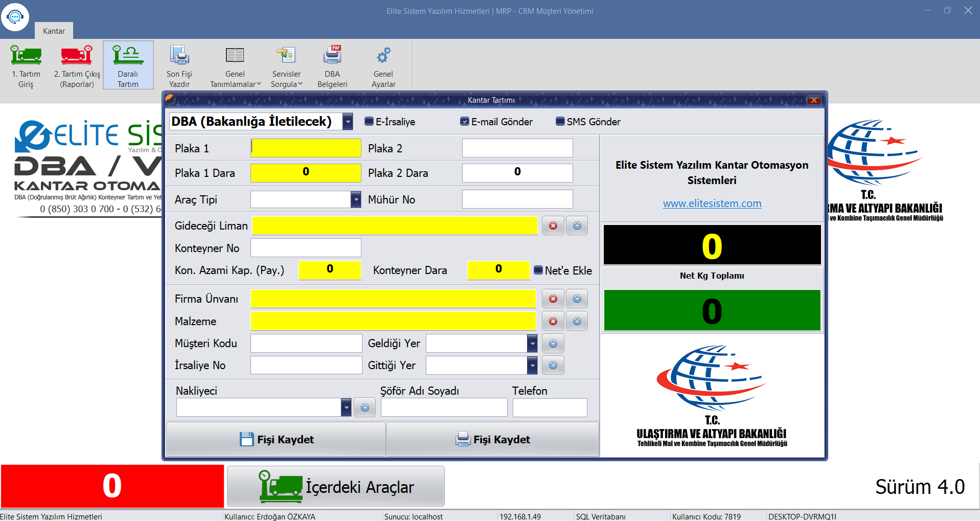Open the Genel Tanımlamalar menu

[235, 79]
